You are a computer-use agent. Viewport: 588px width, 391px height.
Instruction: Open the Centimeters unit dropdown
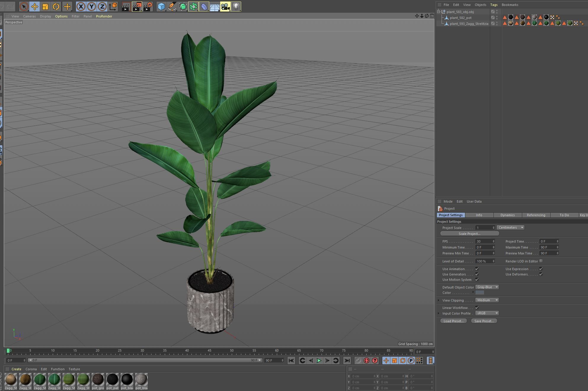pyautogui.click(x=510, y=227)
